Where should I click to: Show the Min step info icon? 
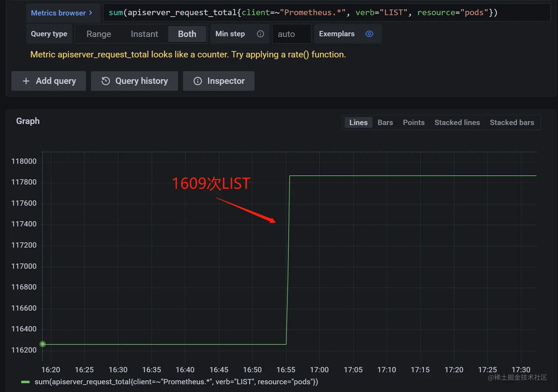click(261, 34)
